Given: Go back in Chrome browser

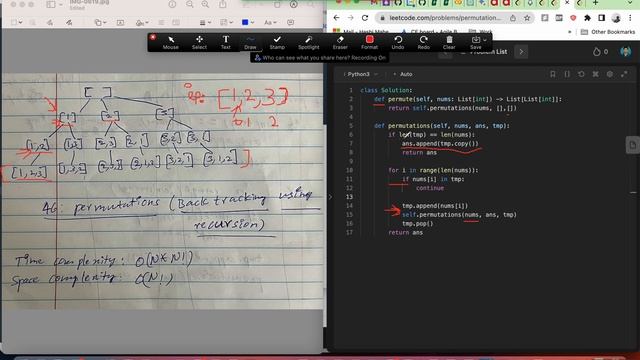Looking at the screenshot, I should point(336,18).
